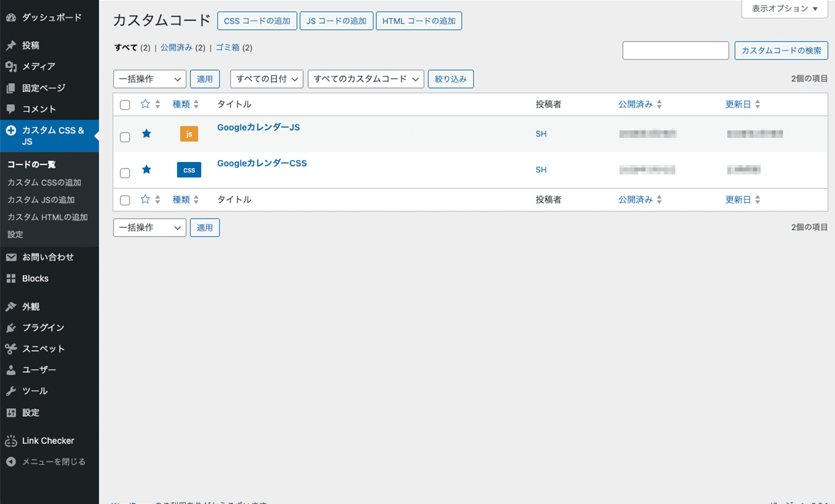Click the スニペット scissors icon
Screen dimensions: 835x504
pyautogui.click(x=11, y=349)
